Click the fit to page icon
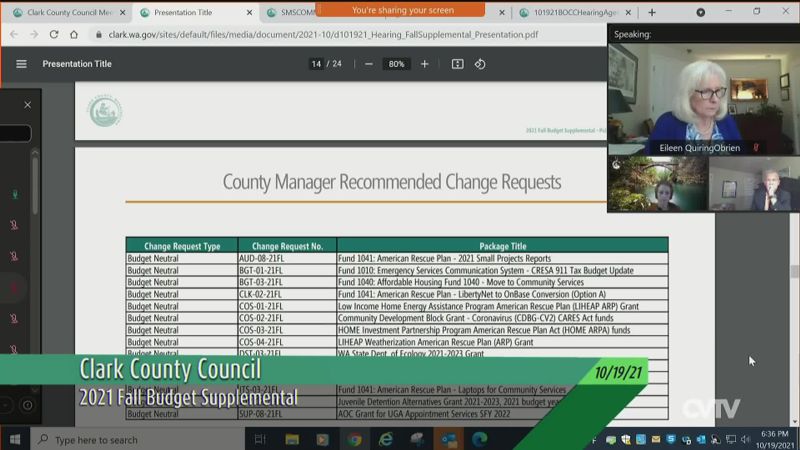 pos(457,64)
